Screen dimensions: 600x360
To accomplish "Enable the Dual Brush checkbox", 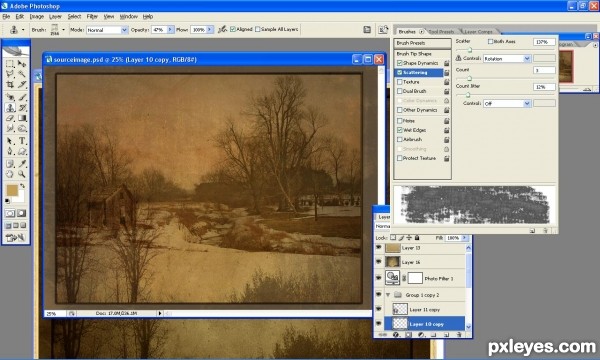I will (399, 91).
